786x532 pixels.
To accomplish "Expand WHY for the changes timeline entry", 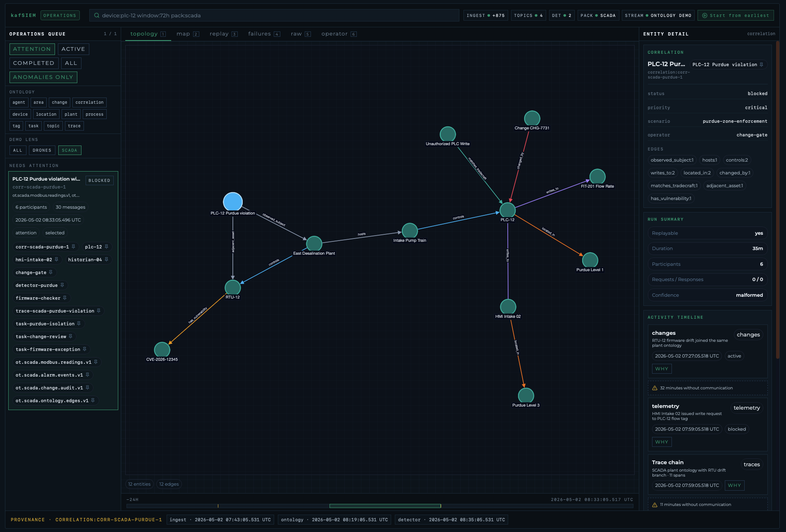I will [x=662, y=369].
